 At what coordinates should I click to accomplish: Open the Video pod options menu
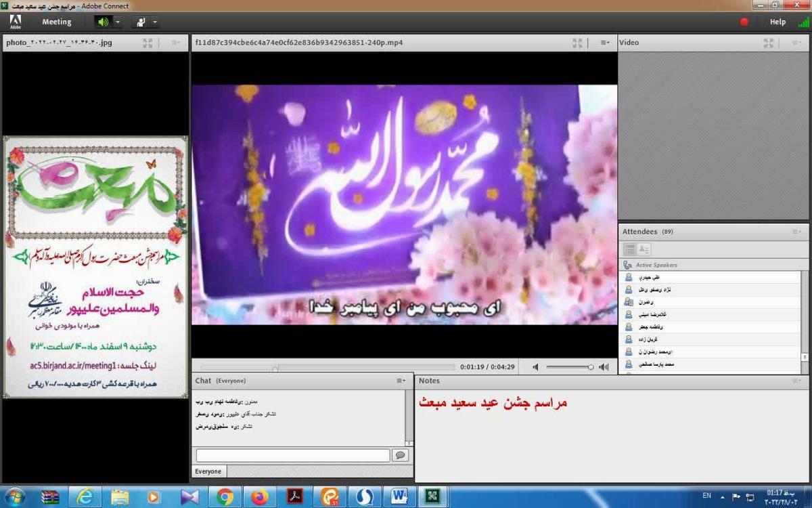796,43
